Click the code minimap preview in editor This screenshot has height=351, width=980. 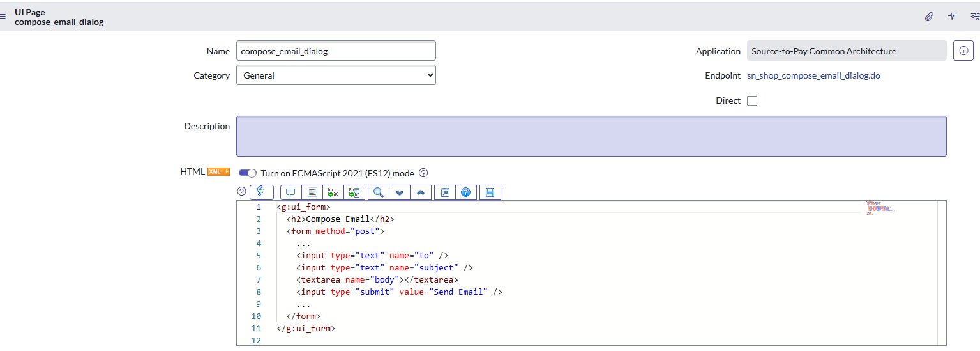[881, 208]
